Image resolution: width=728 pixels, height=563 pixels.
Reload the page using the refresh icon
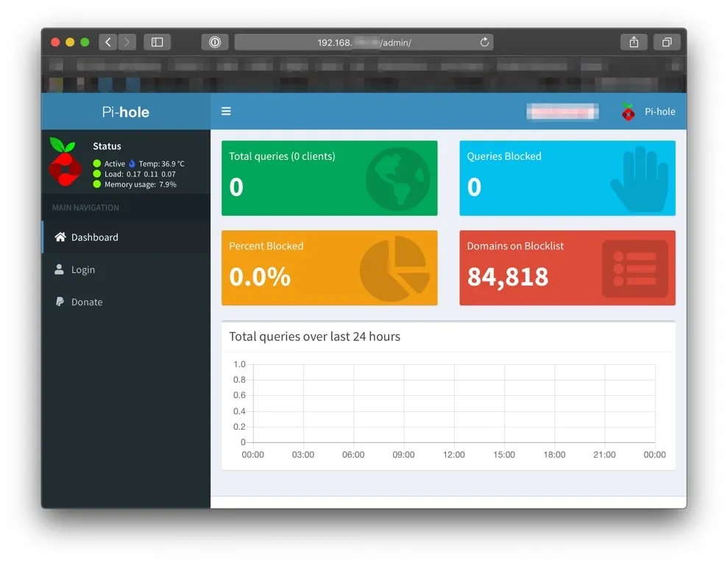pos(484,42)
